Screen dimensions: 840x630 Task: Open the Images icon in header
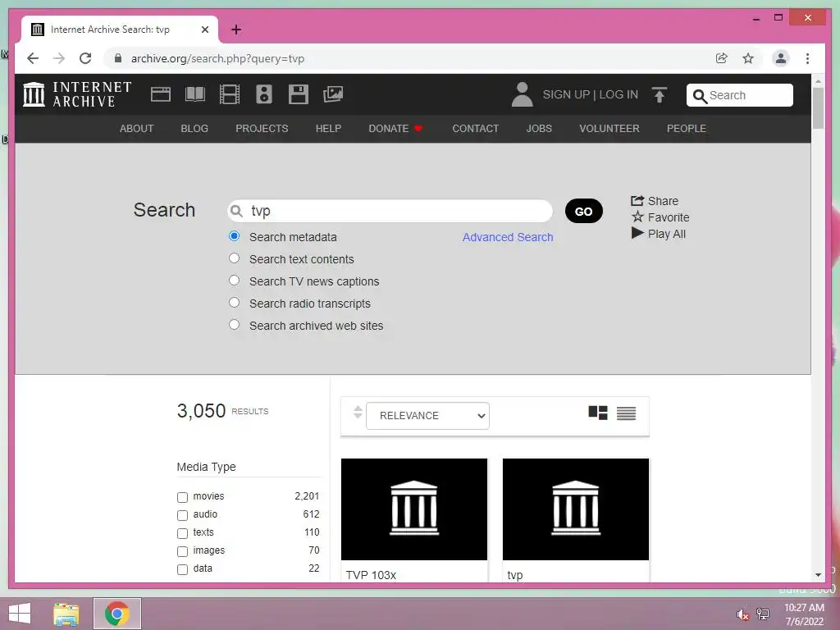333,94
